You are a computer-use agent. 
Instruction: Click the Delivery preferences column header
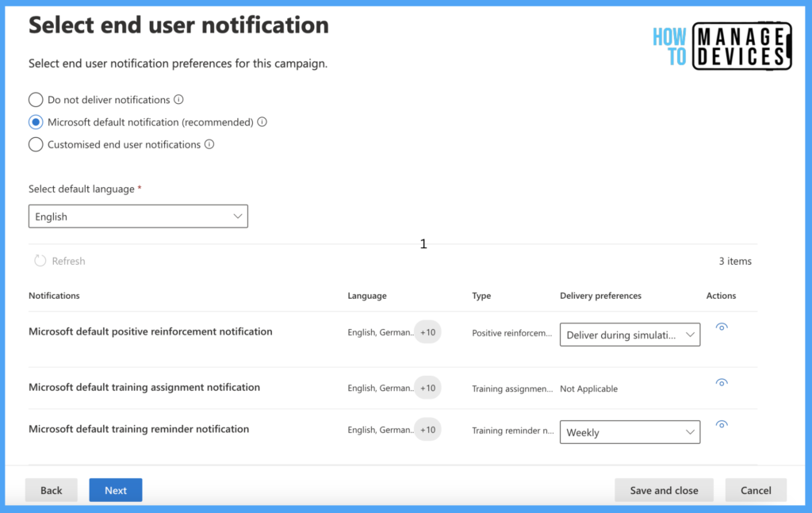click(600, 296)
